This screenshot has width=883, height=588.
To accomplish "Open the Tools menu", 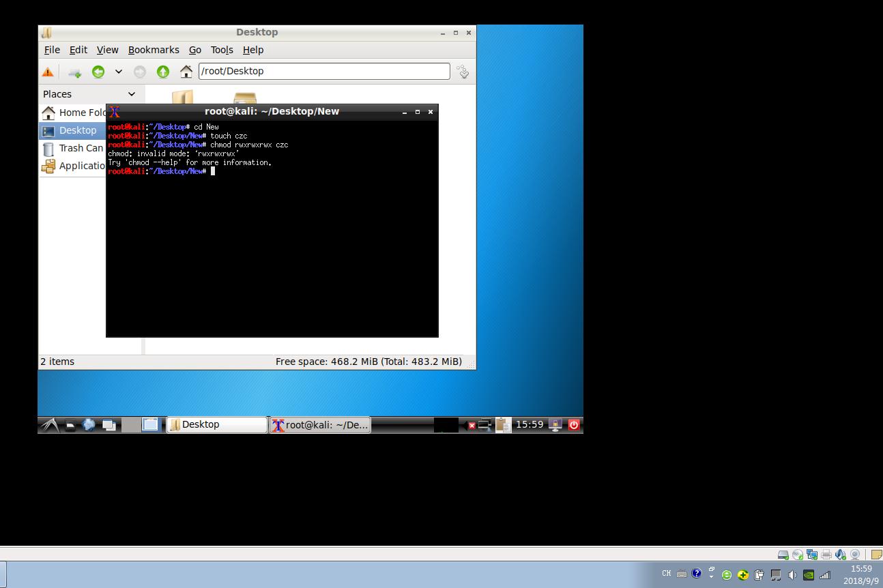I will click(222, 50).
